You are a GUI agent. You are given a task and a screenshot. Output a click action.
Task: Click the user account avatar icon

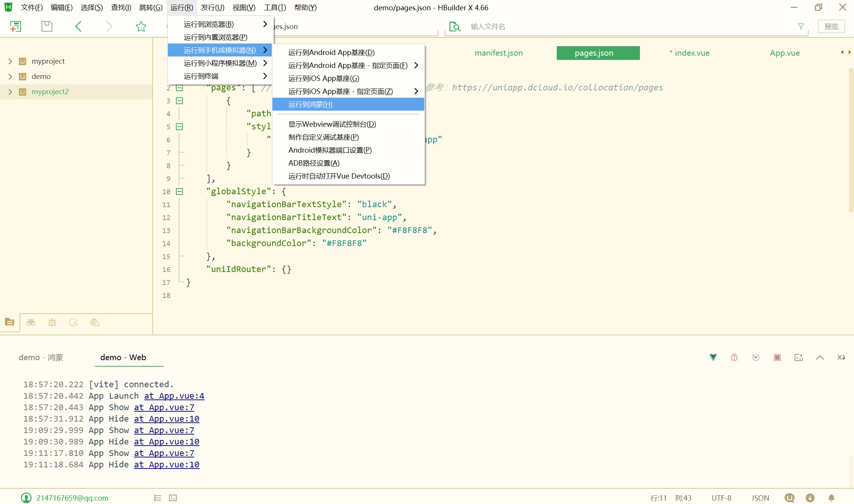coord(26,498)
